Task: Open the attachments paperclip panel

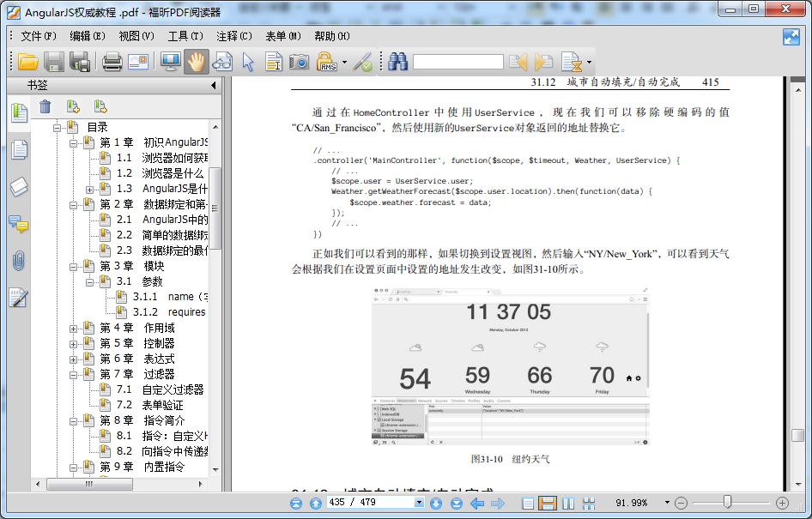Action: [19, 262]
